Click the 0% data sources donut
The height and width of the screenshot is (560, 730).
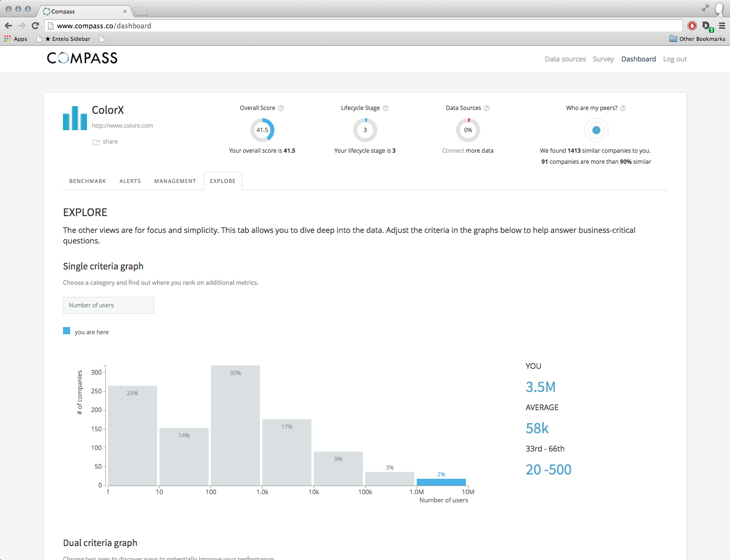468,130
